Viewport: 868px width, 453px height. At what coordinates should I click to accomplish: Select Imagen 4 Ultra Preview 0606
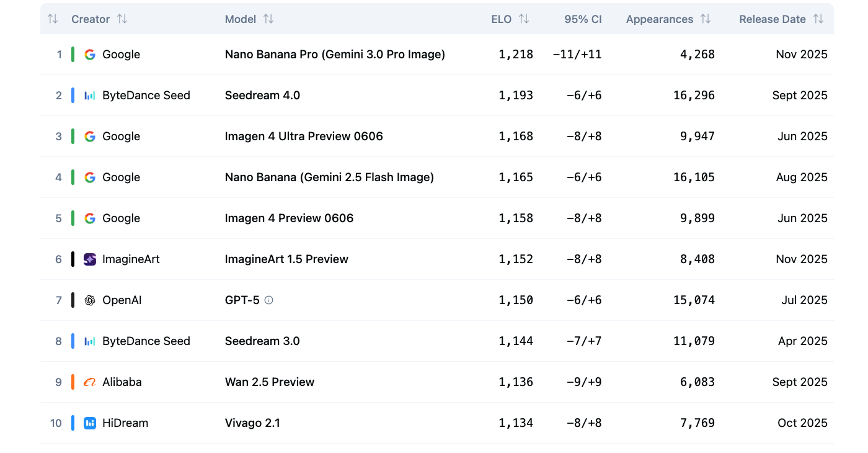pos(304,137)
